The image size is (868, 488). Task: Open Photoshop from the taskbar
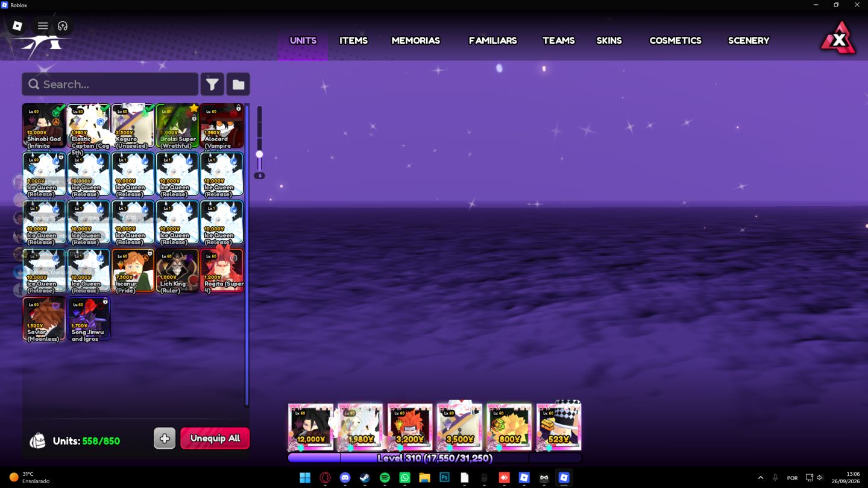point(444,478)
